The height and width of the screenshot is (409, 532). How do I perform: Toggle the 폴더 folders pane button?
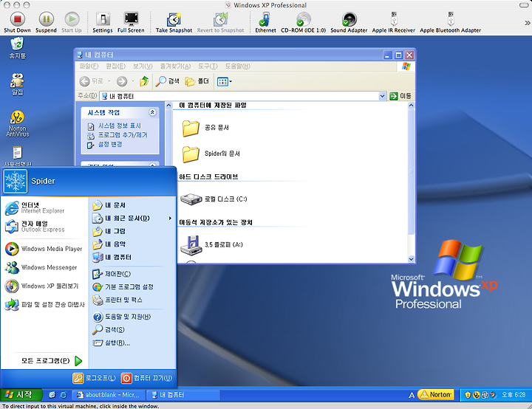[197, 81]
